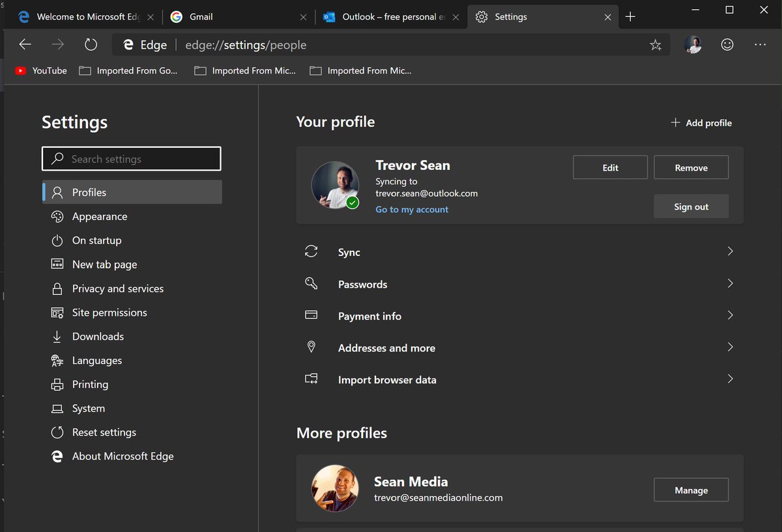Open the profile avatar in toolbar

[693, 44]
